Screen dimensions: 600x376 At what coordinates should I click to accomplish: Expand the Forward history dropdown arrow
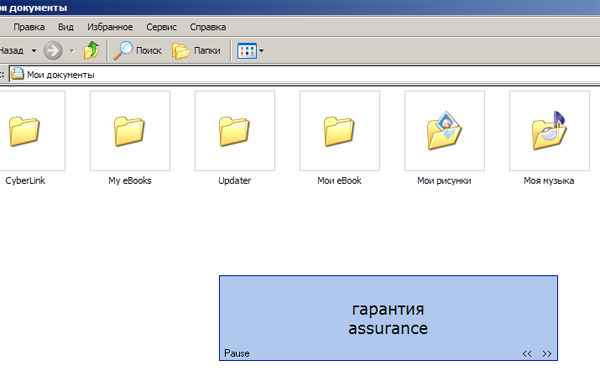pos(72,50)
